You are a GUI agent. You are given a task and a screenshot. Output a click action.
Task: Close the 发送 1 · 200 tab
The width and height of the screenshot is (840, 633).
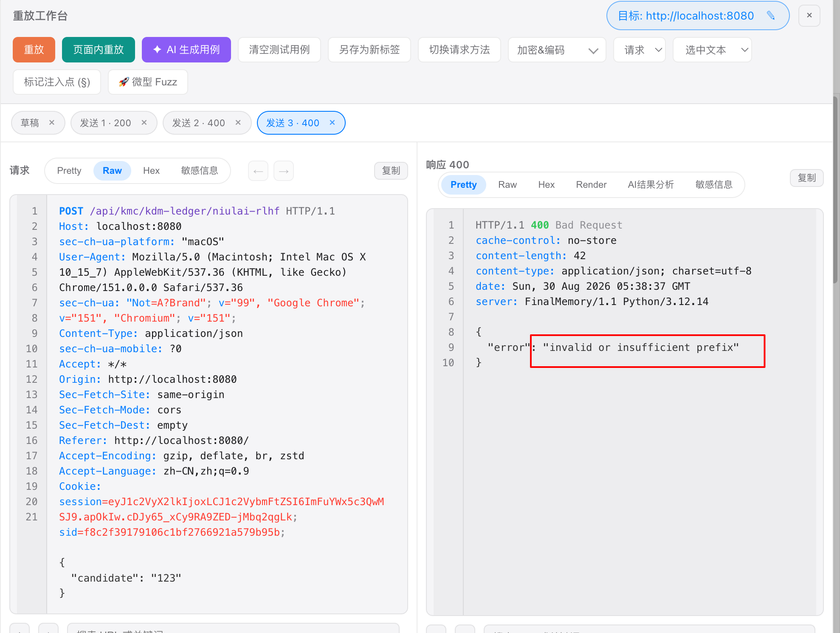(x=144, y=123)
